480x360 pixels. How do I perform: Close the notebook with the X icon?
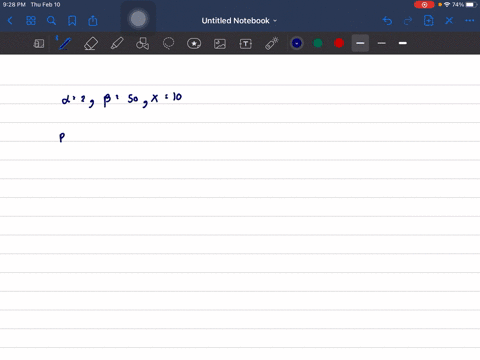point(449,21)
